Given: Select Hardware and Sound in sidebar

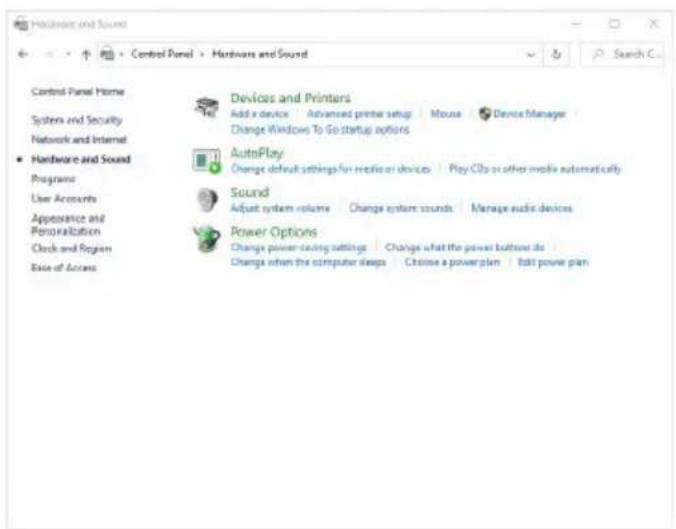Looking at the screenshot, I should point(81,159).
